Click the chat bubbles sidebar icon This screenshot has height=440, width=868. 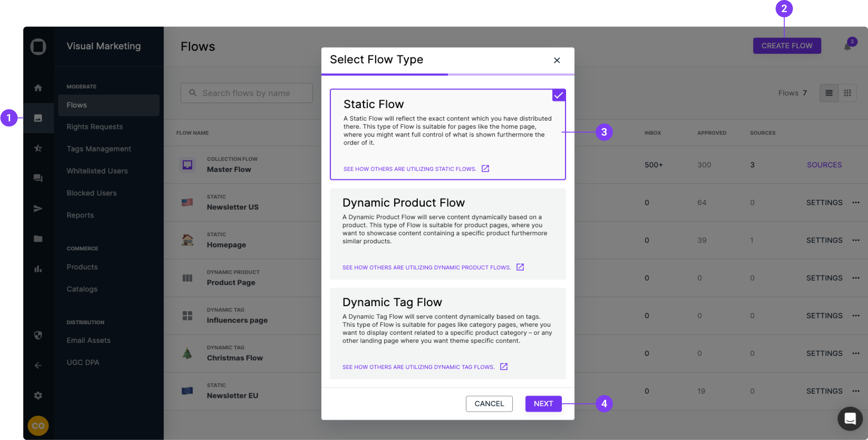38,178
